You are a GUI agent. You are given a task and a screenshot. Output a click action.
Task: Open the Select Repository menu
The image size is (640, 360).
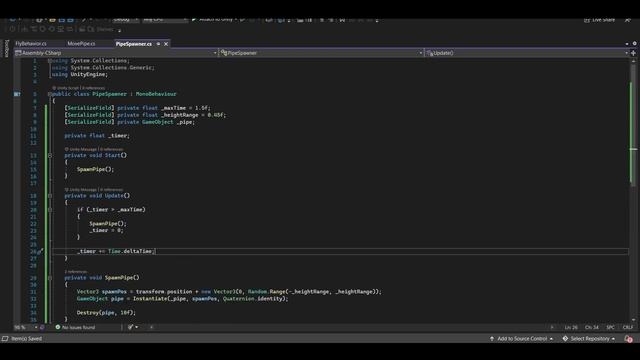[589, 339]
